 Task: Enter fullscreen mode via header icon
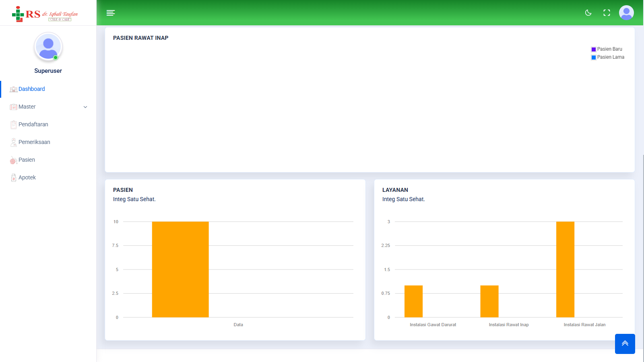coord(607,13)
